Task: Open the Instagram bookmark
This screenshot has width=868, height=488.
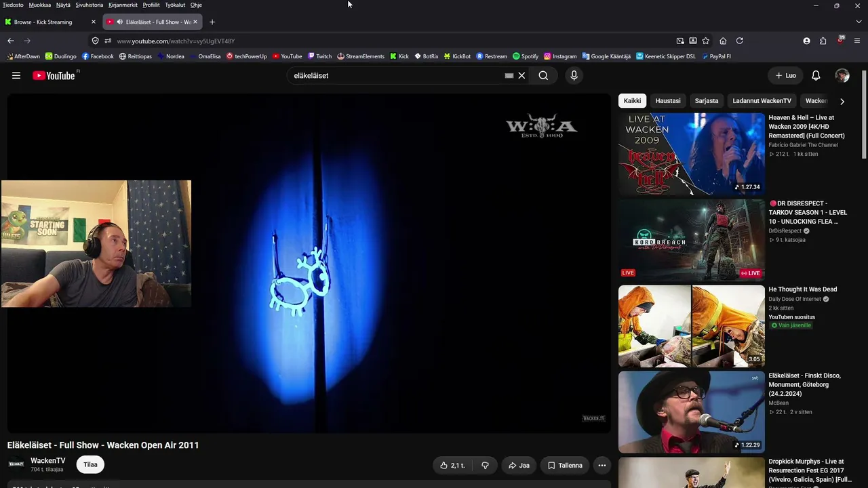Action: tap(560, 56)
